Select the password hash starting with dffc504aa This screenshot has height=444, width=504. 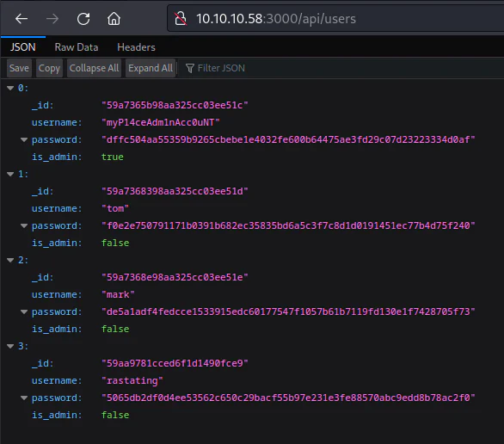coord(288,139)
